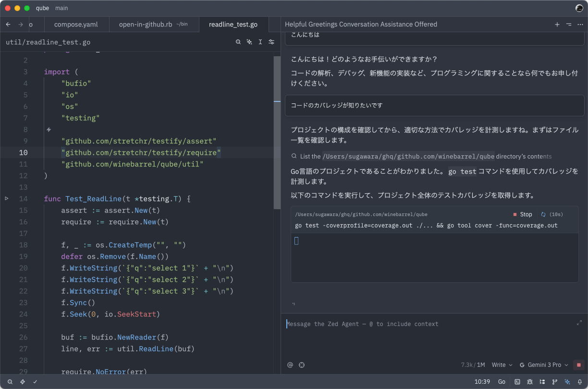This screenshot has height=389, width=588.
Task: Stop generation with red square button
Action: 579,365
